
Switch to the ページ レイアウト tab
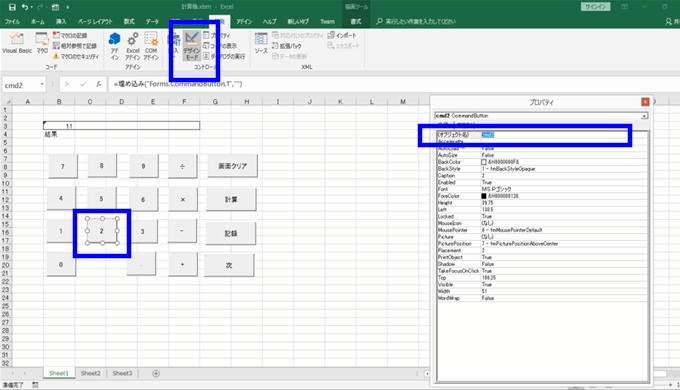coord(95,21)
